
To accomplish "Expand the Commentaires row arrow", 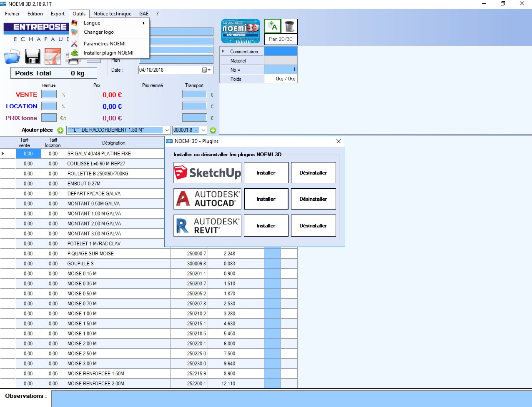I will tap(223, 51).
